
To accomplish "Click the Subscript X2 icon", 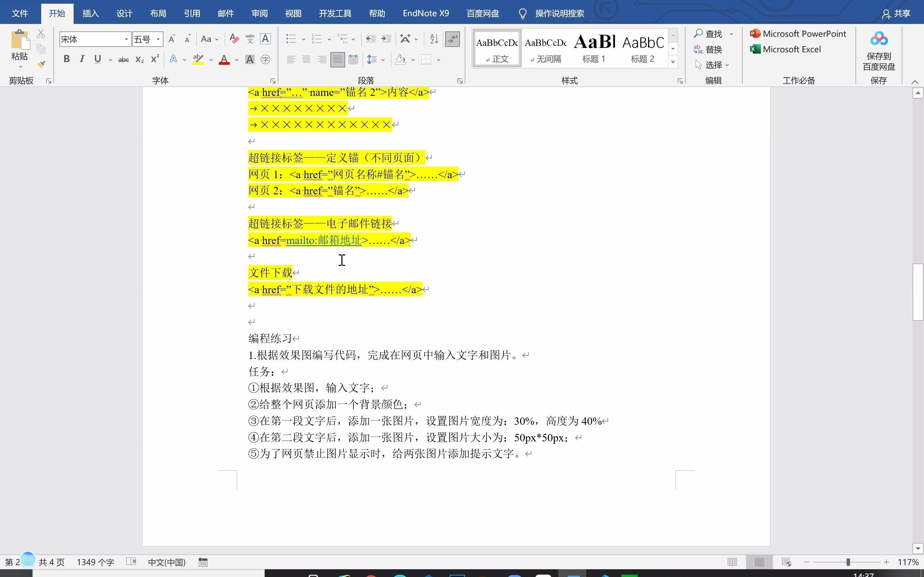I will point(139,59).
